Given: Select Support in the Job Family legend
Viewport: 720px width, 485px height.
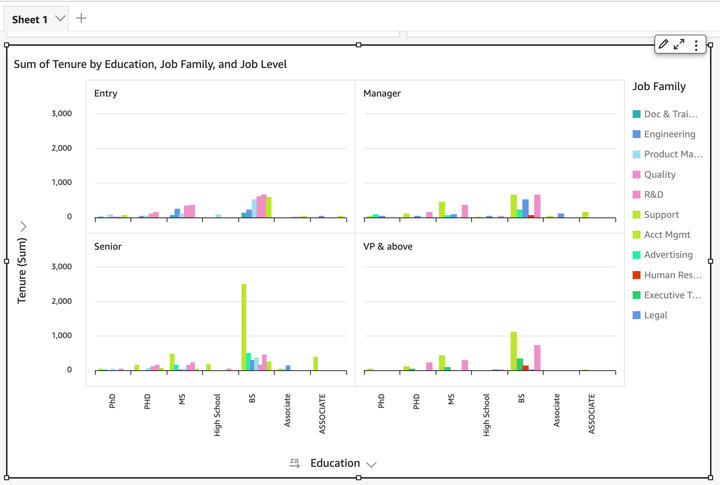Looking at the screenshot, I should (661, 214).
